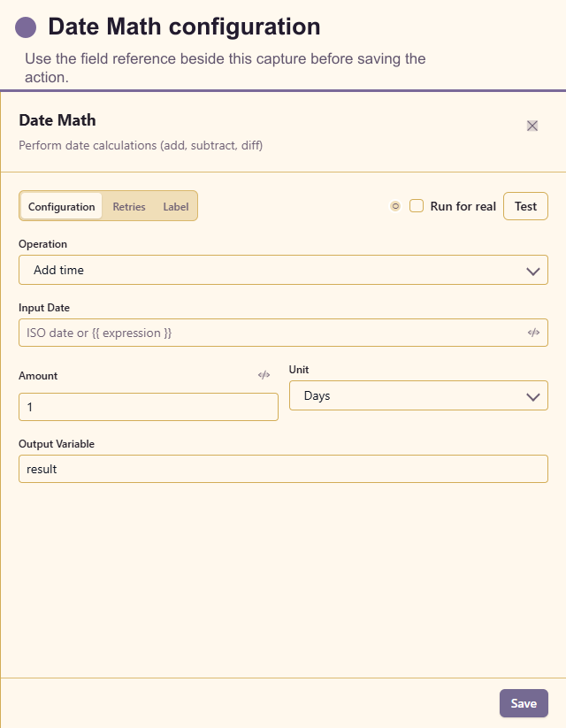
Task: Switch to the Label tab
Action: 175,206
